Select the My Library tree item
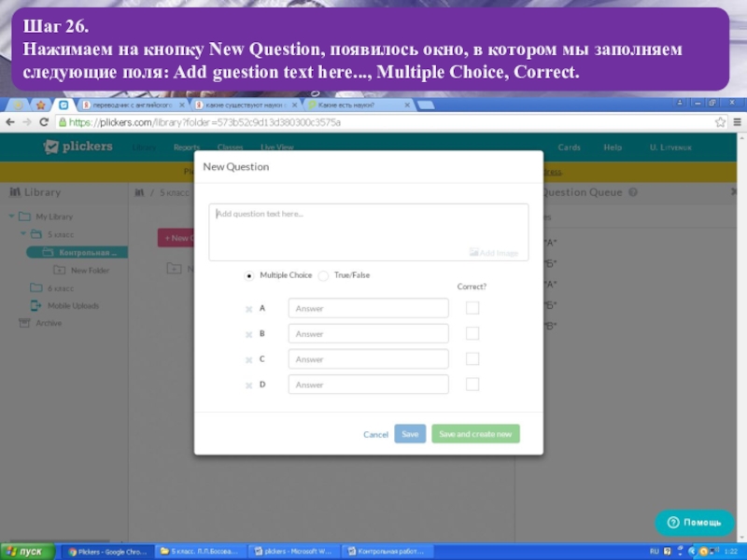747x560 pixels. [54, 217]
